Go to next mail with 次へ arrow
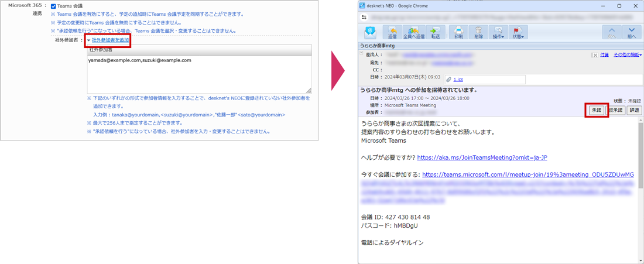This screenshot has width=644, height=264. coord(611,32)
